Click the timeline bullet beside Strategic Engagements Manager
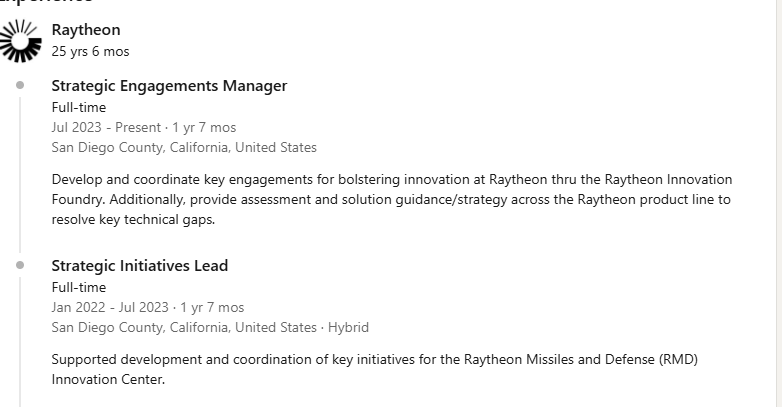 (x=20, y=85)
